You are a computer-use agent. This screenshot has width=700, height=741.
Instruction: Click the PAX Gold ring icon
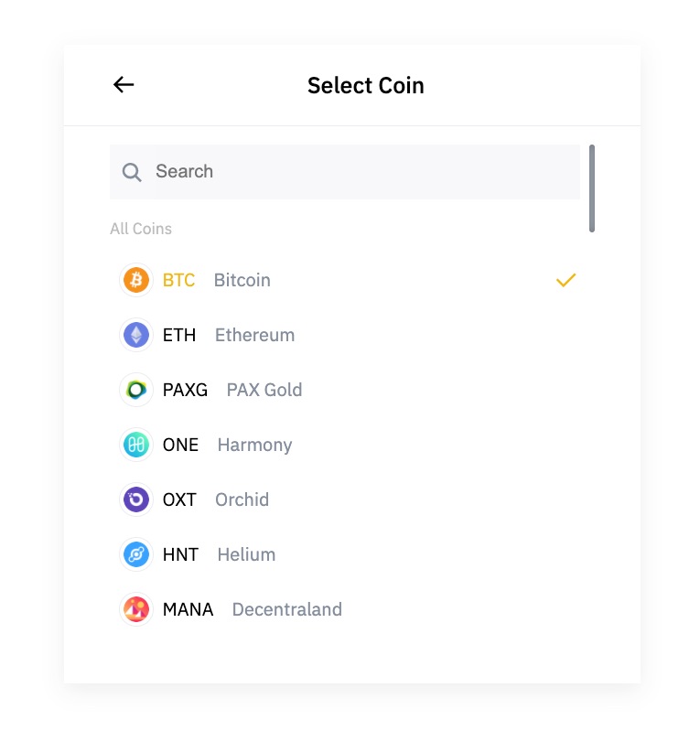click(x=136, y=390)
